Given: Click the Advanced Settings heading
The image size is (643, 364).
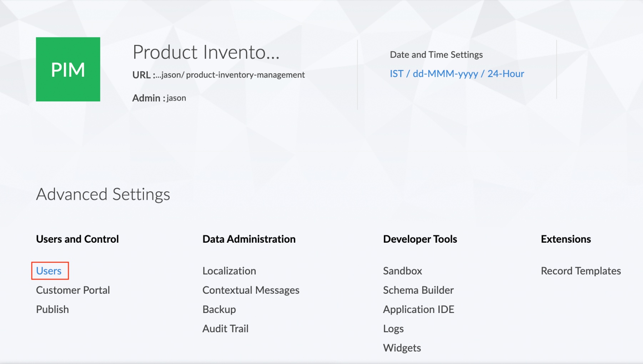Looking at the screenshot, I should [103, 194].
